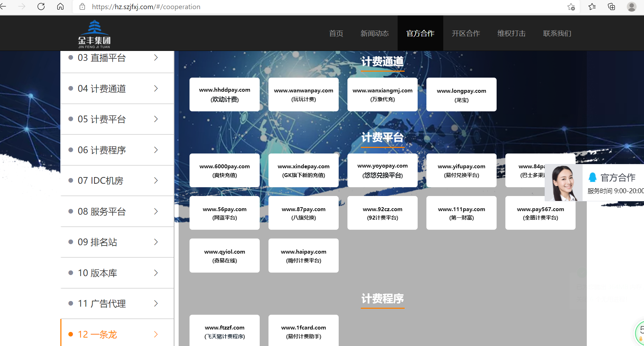Click the Jin Feng Group logo
Screen dimensions: 644x346
[94, 34]
